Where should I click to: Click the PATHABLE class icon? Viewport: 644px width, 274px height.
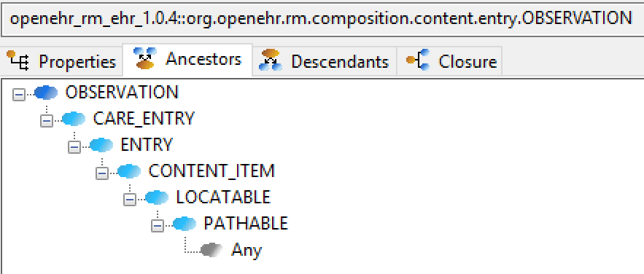185,224
